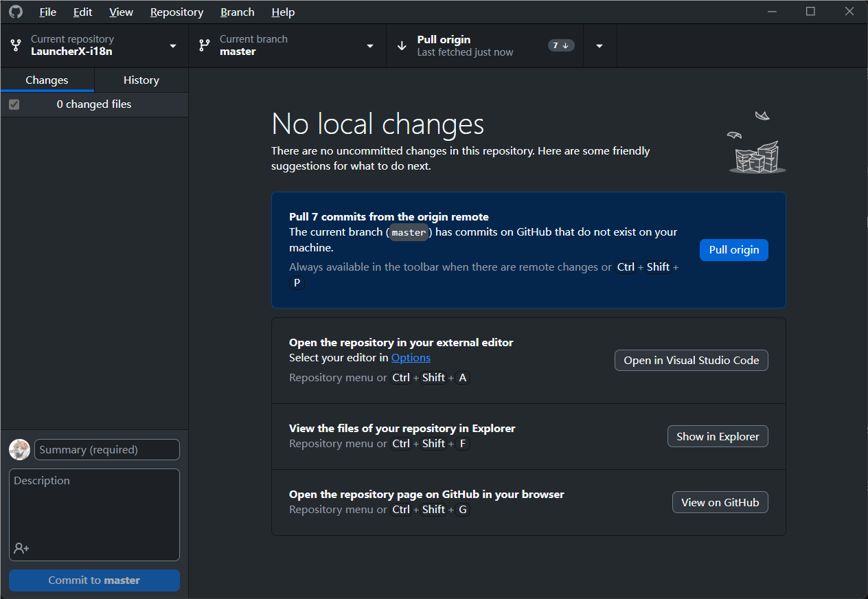
Task: Switch to the Changes tab
Action: pos(47,80)
